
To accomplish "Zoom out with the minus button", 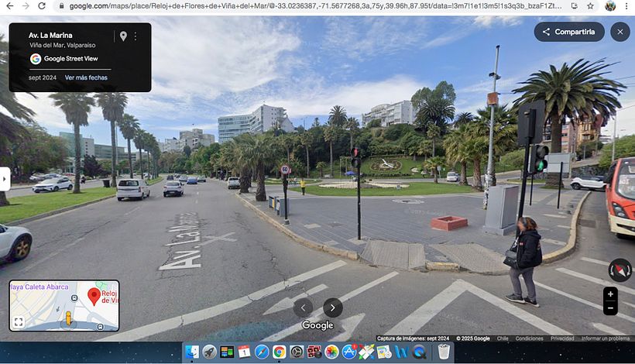I will click(x=610, y=308).
